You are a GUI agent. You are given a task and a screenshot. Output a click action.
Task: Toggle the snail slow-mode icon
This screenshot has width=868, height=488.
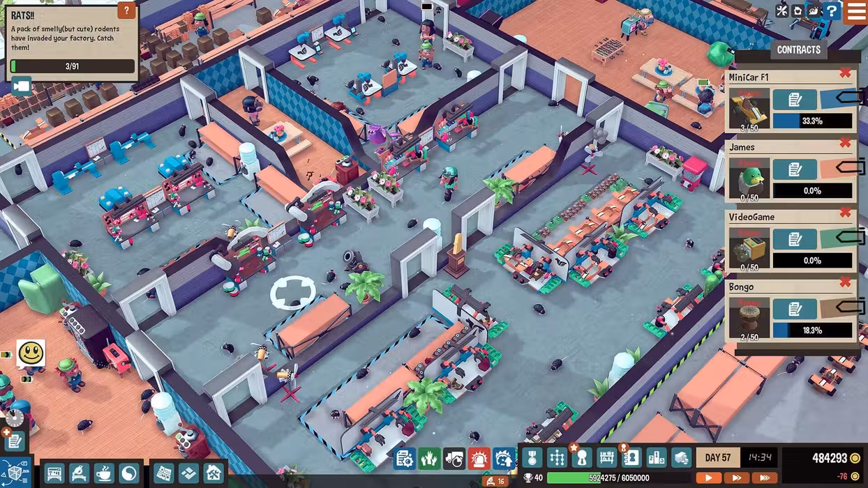[814, 11]
